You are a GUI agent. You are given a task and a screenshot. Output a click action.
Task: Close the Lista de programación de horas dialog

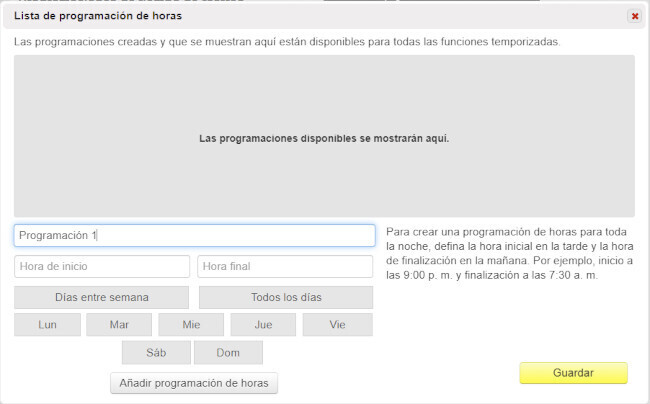[x=634, y=16]
